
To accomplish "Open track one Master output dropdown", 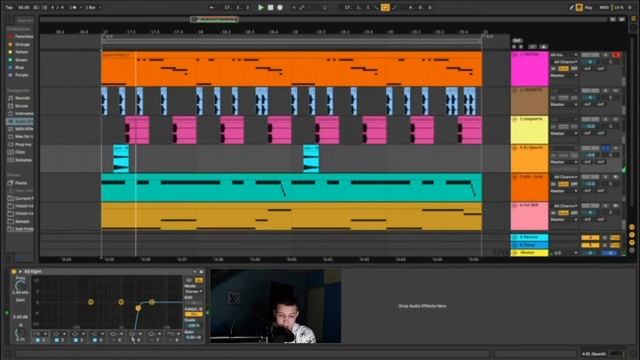I will [564, 76].
